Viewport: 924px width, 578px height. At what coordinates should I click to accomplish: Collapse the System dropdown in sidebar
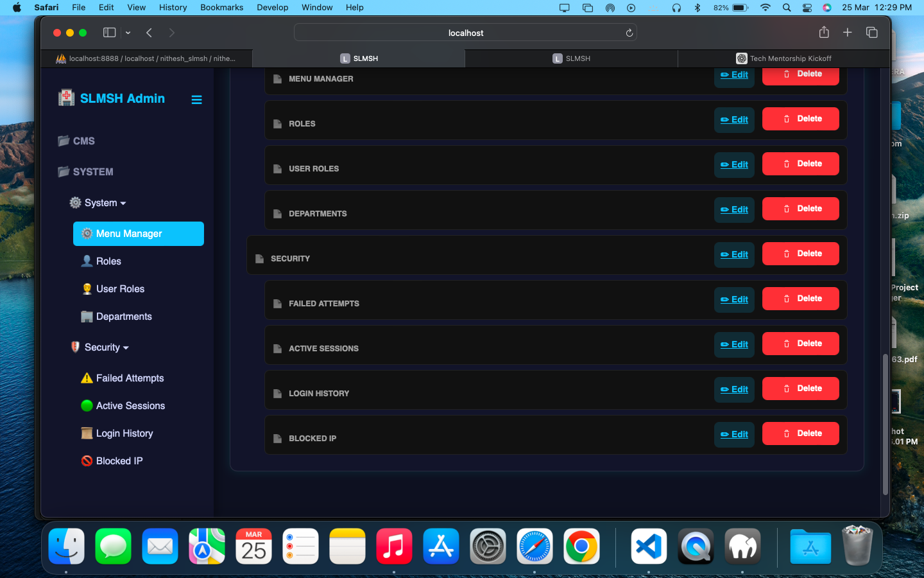click(98, 203)
